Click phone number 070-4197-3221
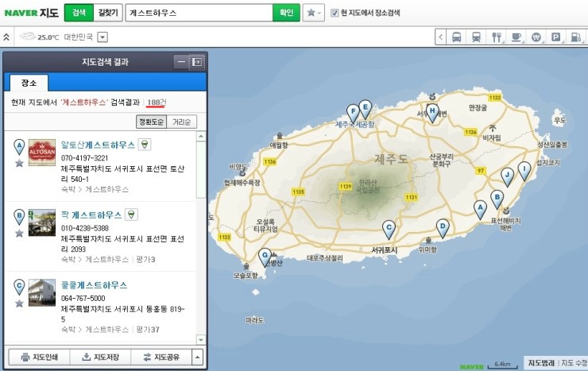 pos(84,158)
